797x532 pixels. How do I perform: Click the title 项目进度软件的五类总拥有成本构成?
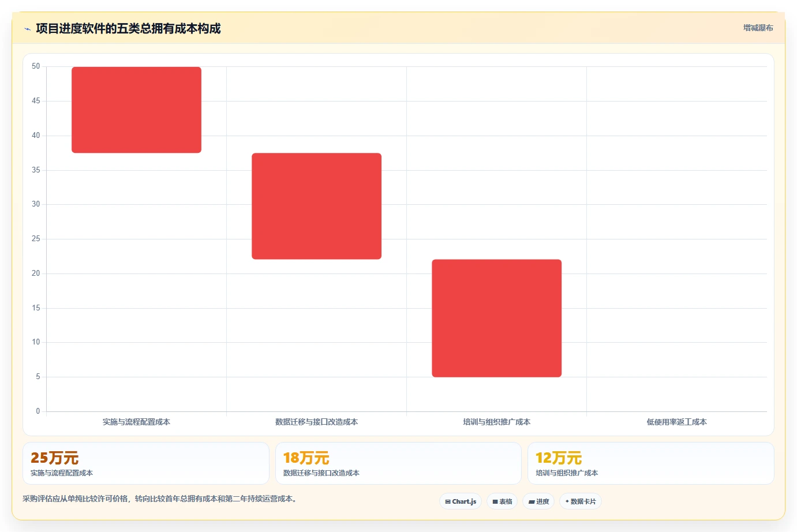[128, 28]
